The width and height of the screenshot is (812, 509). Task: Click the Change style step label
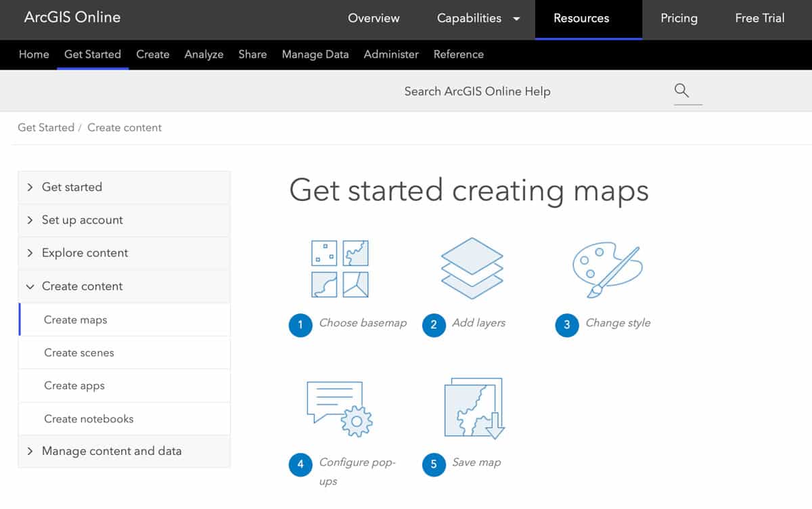[618, 323]
